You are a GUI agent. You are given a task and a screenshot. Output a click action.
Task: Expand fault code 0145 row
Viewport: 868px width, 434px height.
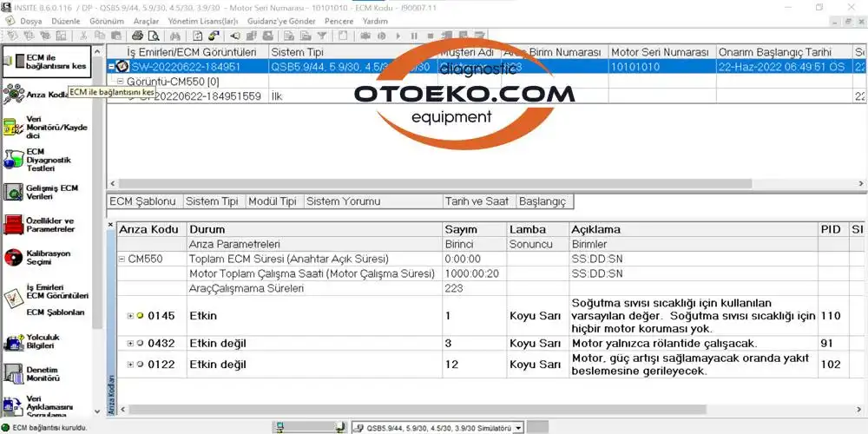[130, 316]
